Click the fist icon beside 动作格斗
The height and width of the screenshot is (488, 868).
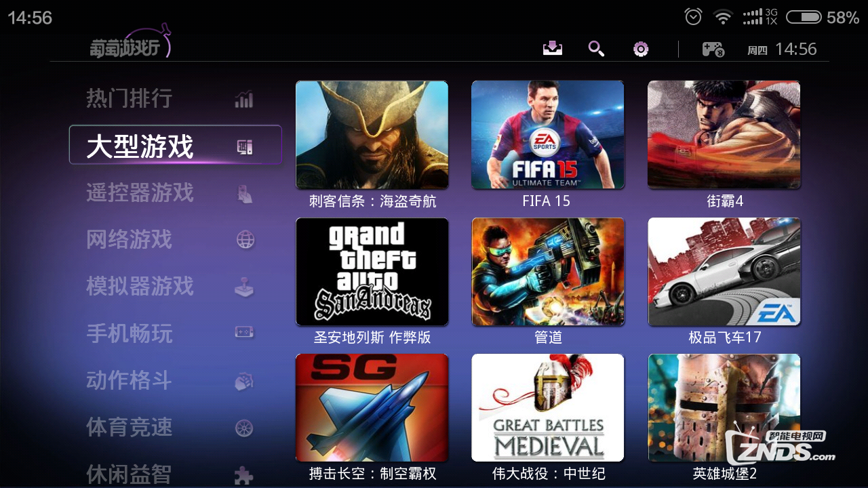click(x=244, y=381)
